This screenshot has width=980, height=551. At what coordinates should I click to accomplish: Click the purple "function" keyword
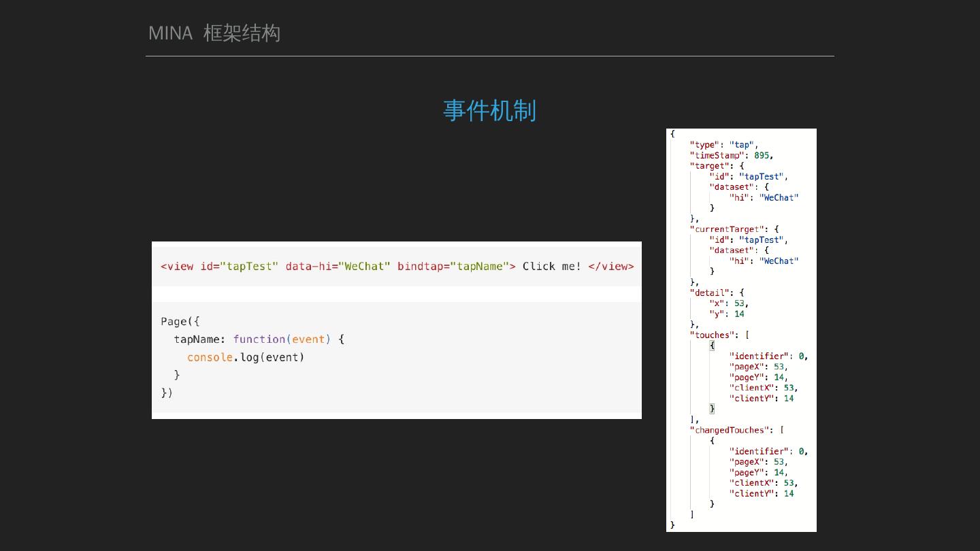pos(259,339)
